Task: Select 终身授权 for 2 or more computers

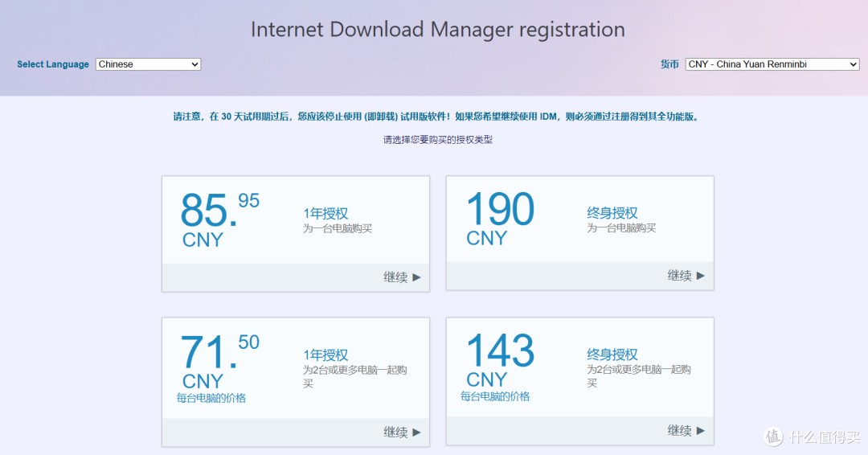Action: tap(612, 355)
